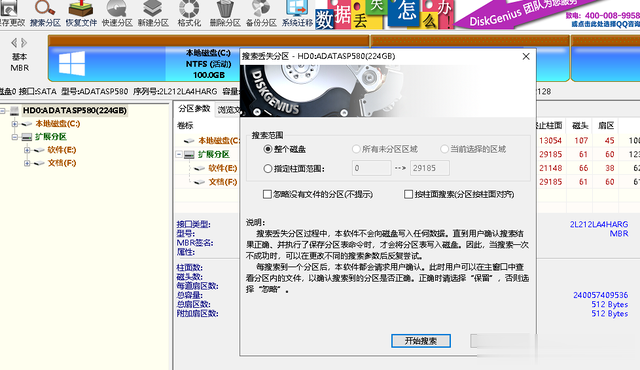The width and height of the screenshot is (640, 370).
Task: Go to previous disk with left arrow
Action: pos(14,43)
